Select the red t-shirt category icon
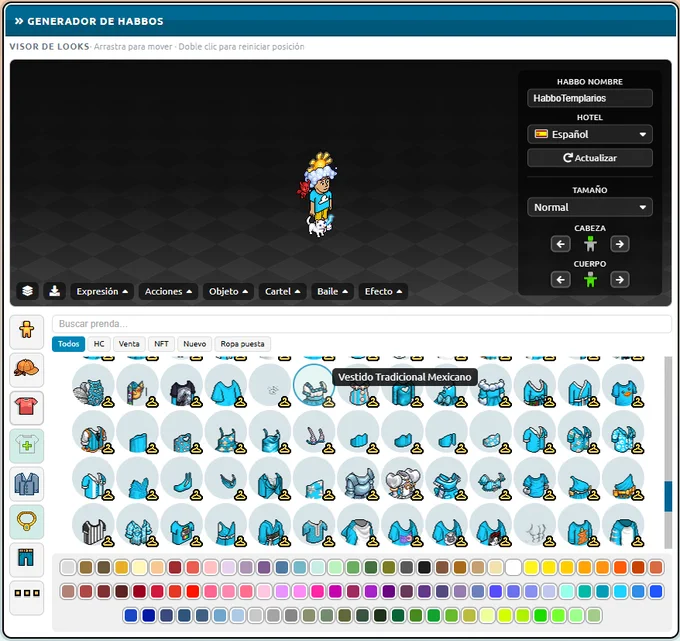Screen dimensions: 680x641 click(x=26, y=407)
